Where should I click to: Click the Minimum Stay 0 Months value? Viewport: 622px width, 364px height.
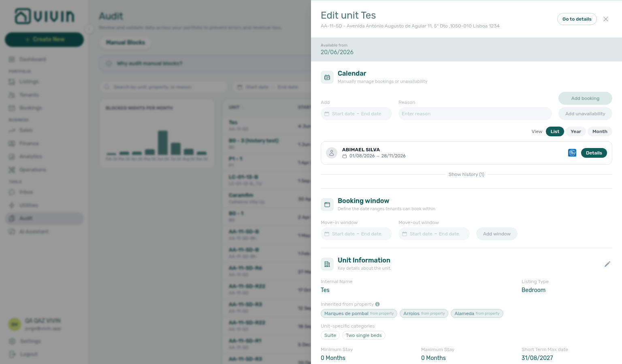click(333, 358)
